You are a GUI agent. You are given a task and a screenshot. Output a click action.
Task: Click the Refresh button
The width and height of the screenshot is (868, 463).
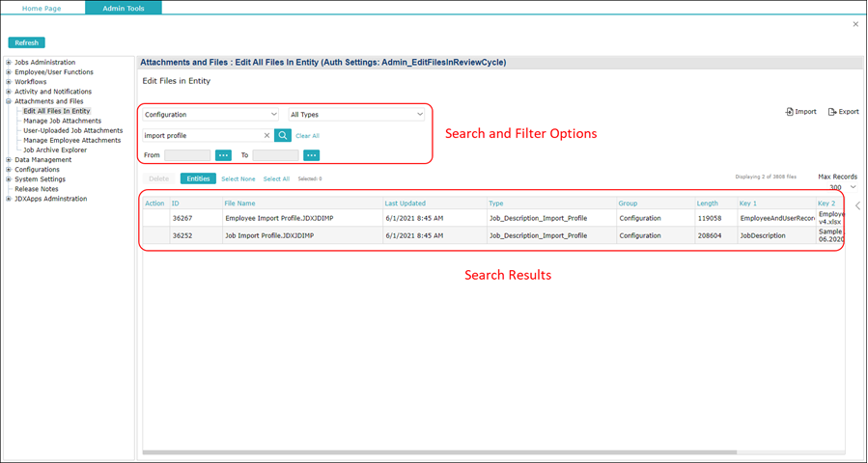pyautogui.click(x=27, y=42)
